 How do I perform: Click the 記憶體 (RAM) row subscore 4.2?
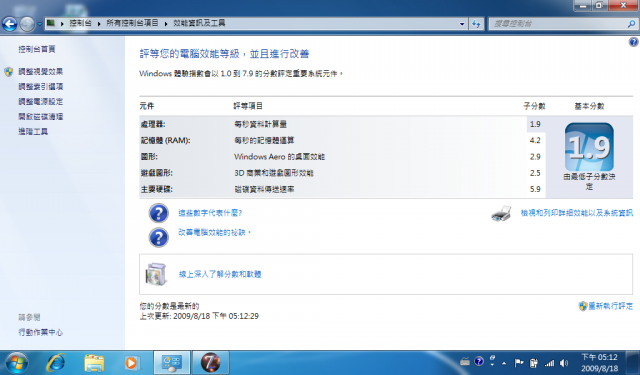tap(535, 140)
